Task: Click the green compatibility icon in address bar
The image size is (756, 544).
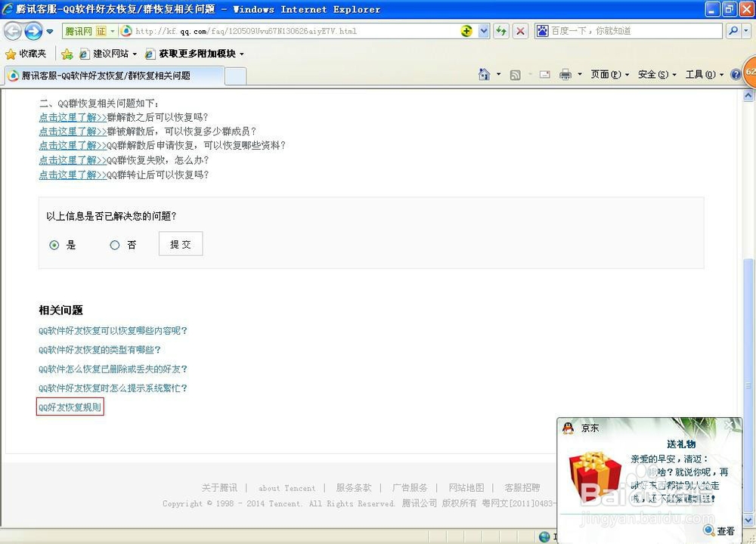Action: pyautogui.click(x=466, y=31)
